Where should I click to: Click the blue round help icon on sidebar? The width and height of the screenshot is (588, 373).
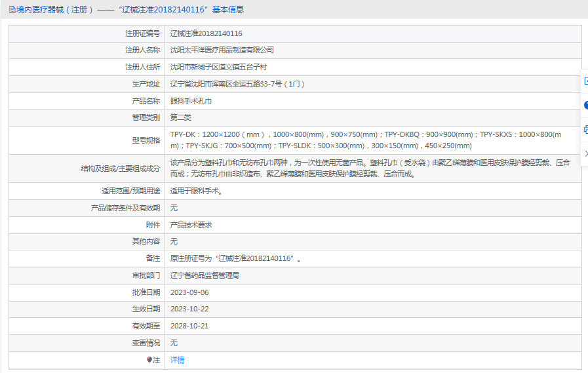tap(585, 105)
